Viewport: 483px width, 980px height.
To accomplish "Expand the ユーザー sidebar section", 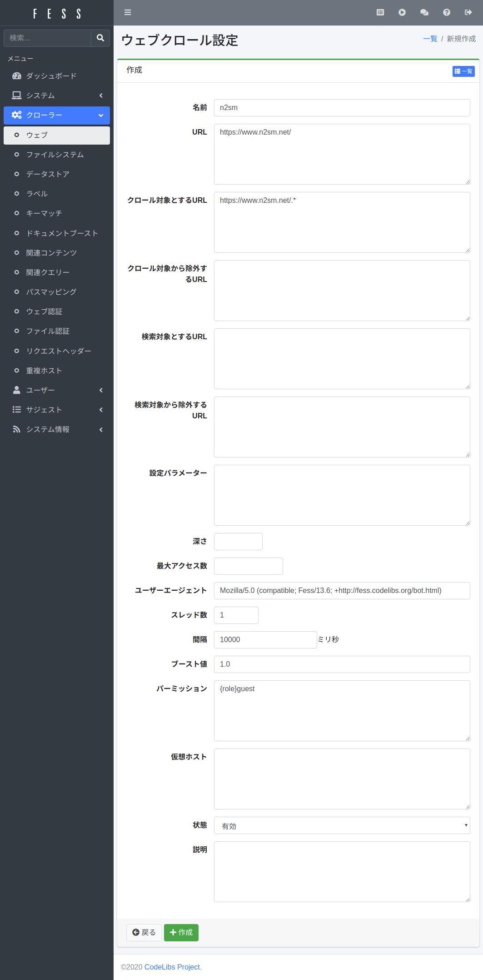I will coord(57,390).
